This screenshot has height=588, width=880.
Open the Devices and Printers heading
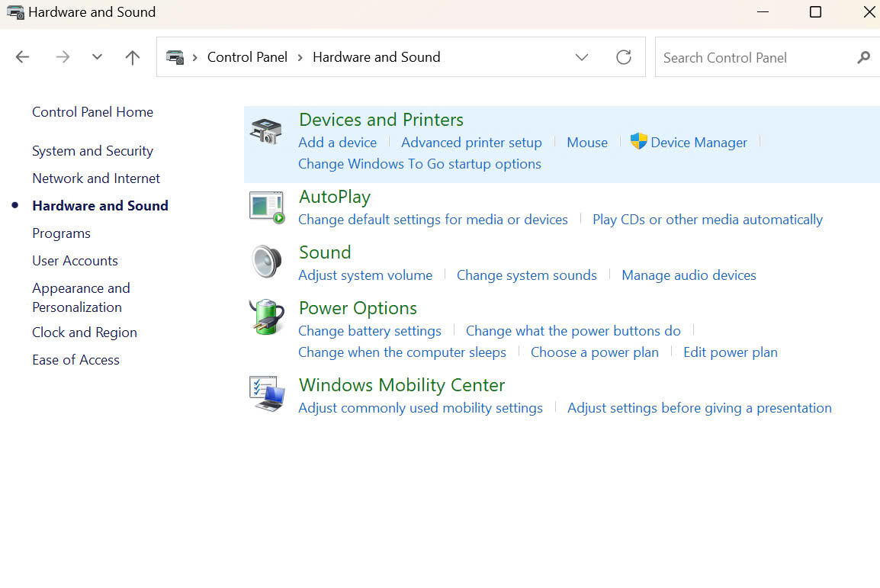coord(381,120)
